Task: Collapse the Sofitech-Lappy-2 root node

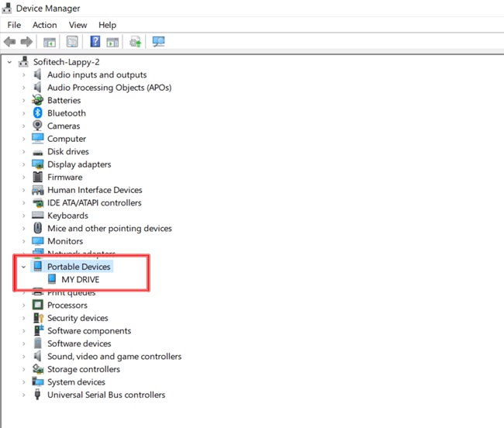Action: click(9, 62)
